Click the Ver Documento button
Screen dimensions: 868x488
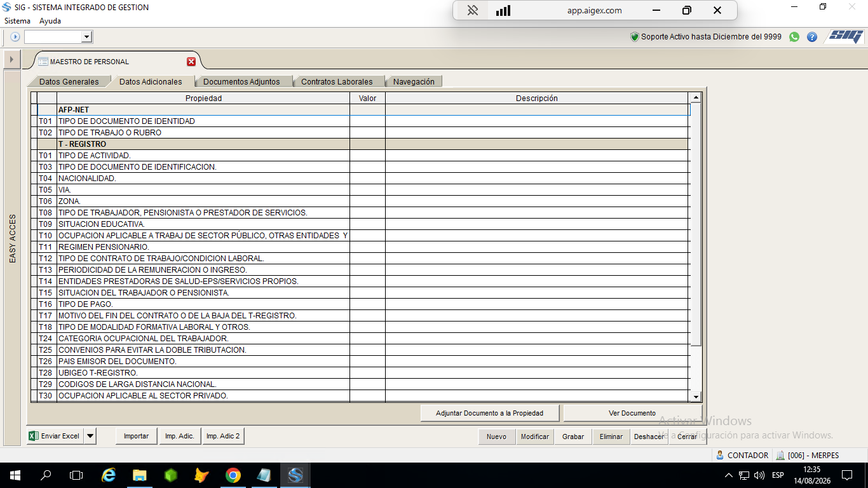pyautogui.click(x=632, y=413)
